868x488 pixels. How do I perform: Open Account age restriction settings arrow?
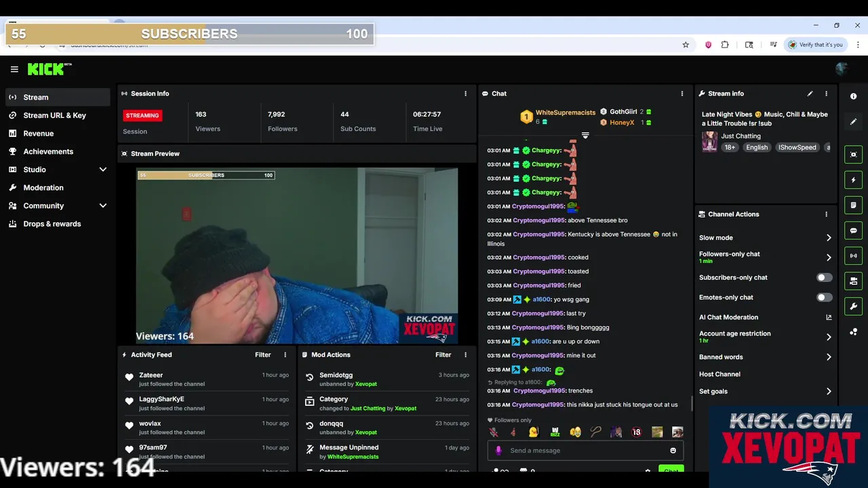(x=829, y=337)
